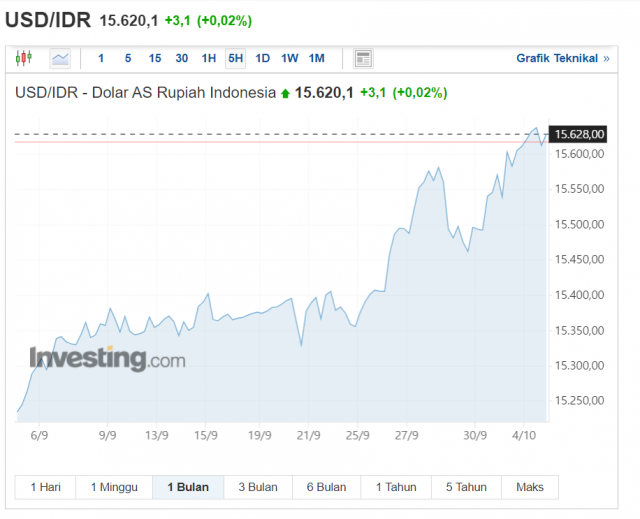Click the 15.628,00 price label on axis

coord(579,134)
